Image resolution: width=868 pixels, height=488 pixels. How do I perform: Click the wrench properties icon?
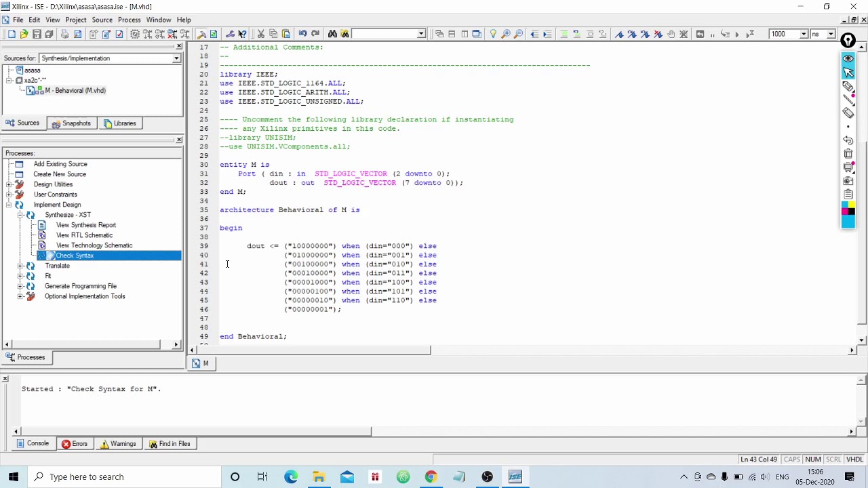point(230,34)
